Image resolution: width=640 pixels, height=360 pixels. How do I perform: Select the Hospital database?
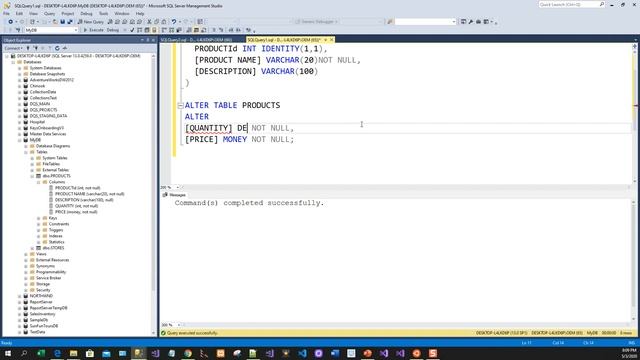coord(37,122)
